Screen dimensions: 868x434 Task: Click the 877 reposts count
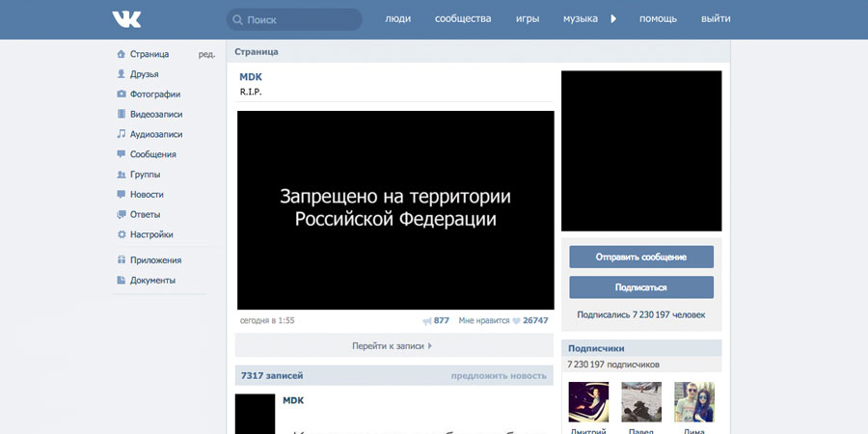point(442,320)
